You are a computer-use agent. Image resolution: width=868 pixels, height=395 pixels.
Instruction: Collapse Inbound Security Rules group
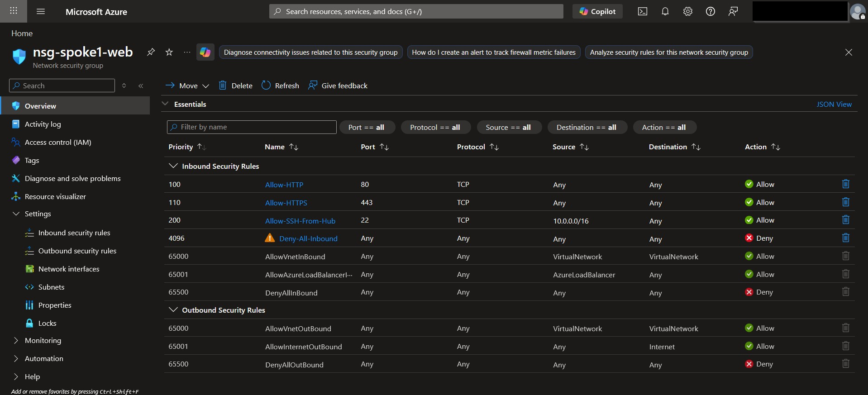(173, 166)
